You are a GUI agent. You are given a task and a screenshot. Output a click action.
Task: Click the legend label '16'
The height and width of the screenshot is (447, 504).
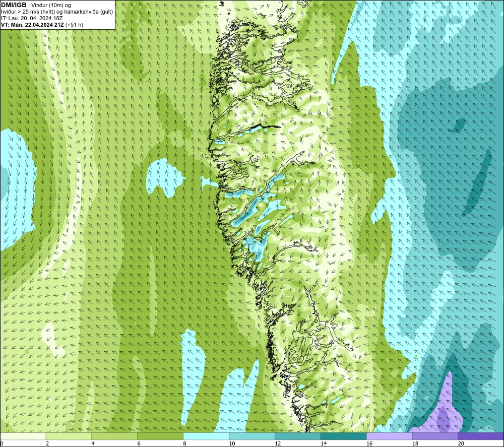pyautogui.click(x=369, y=443)
